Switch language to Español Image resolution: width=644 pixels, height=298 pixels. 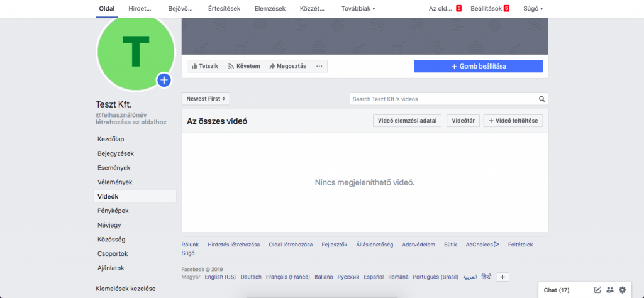click(x=374, y=277)
